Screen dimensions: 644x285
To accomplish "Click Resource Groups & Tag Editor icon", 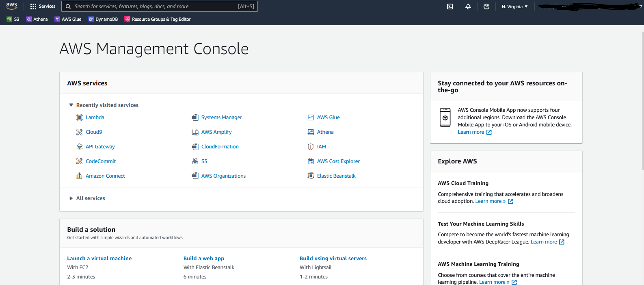I will (128, 19).
